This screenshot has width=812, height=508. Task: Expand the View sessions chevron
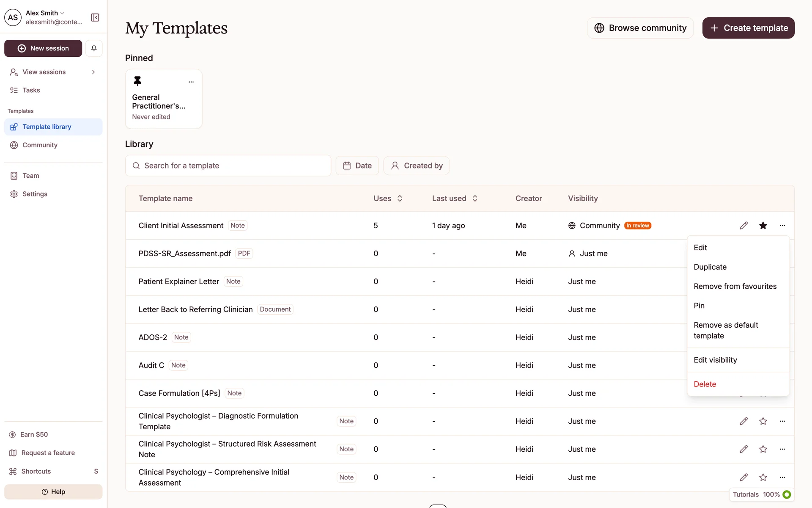click(93, 72)
